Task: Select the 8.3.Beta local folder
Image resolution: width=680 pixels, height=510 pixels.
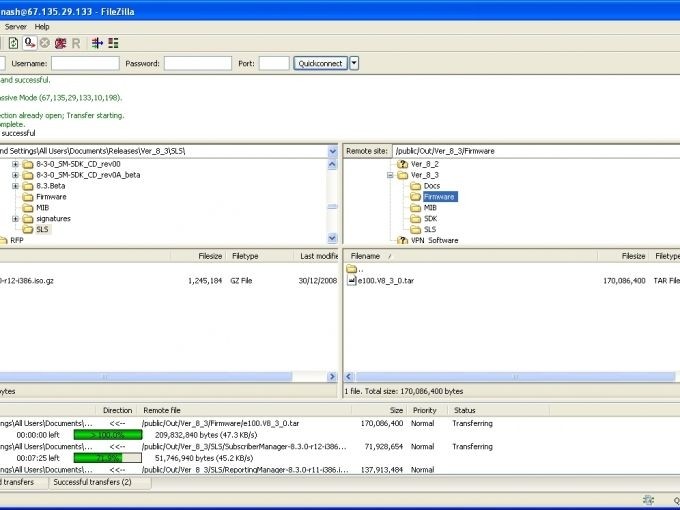Action: point(50,186)
